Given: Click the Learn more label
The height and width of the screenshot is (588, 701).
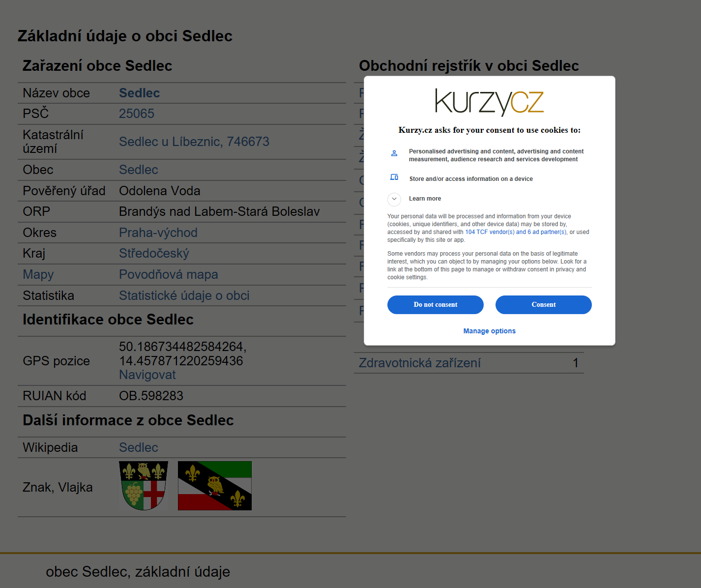Looking at the screenshot, I should tap(425, 199).
